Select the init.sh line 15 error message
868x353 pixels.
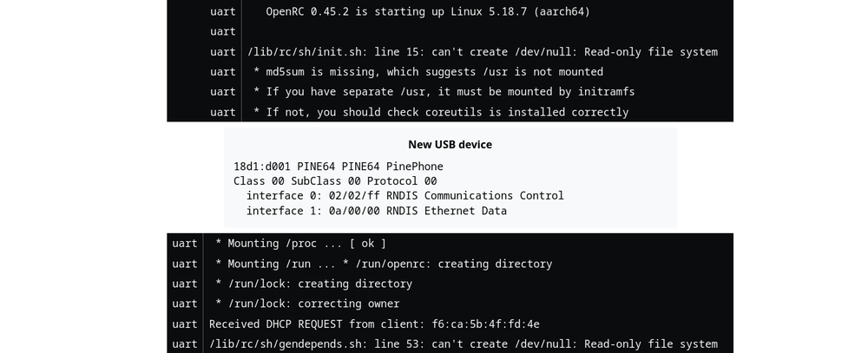pyautogui.click(x=483, y=52)
